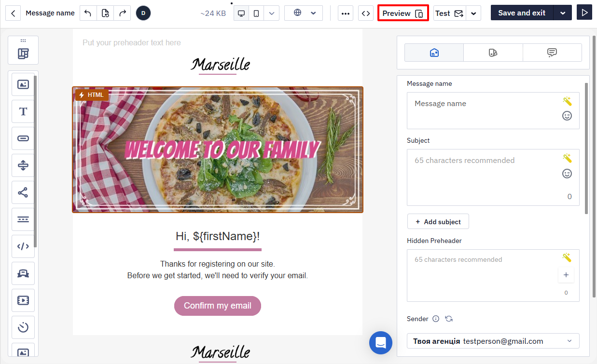The height and width of the screenshot is (364, 597).
Task: Select the Thanks for registering text line
Action: [218, 264]
